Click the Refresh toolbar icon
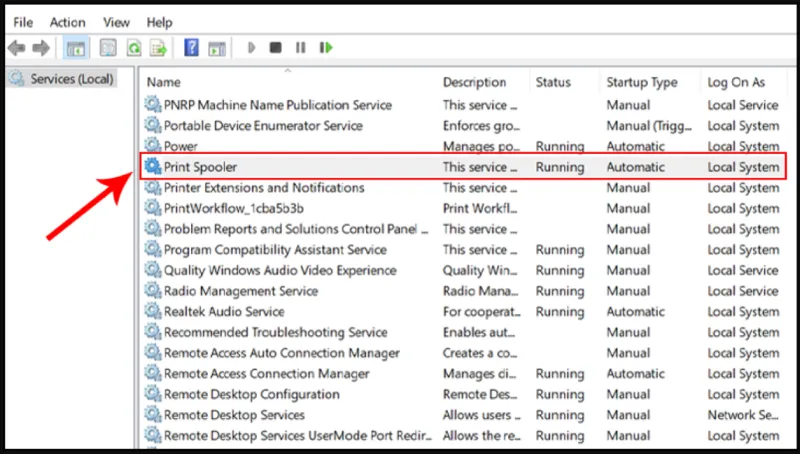 coord(134,48)
